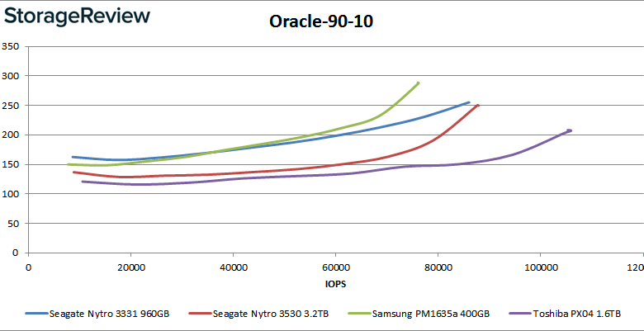Click the 150 y-axis label
The width and height of the screenshot is (644, 331).
10,165
